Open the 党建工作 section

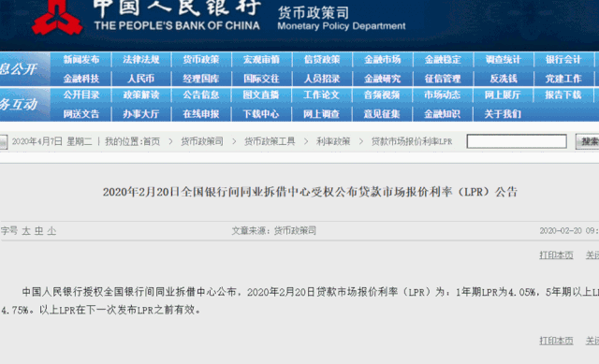(563, 79)
